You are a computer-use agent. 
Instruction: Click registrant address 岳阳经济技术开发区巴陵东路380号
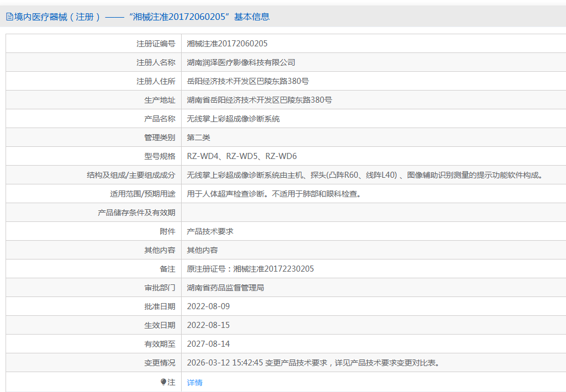pos(247,81)
